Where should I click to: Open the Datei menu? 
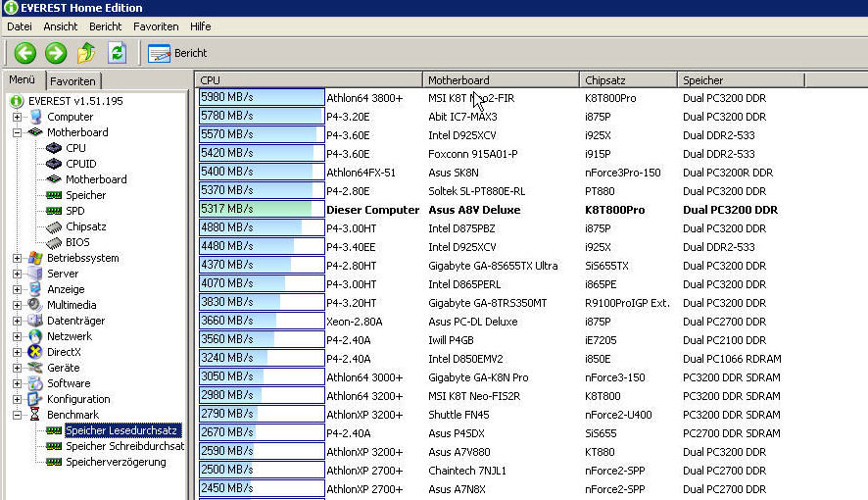20,26
